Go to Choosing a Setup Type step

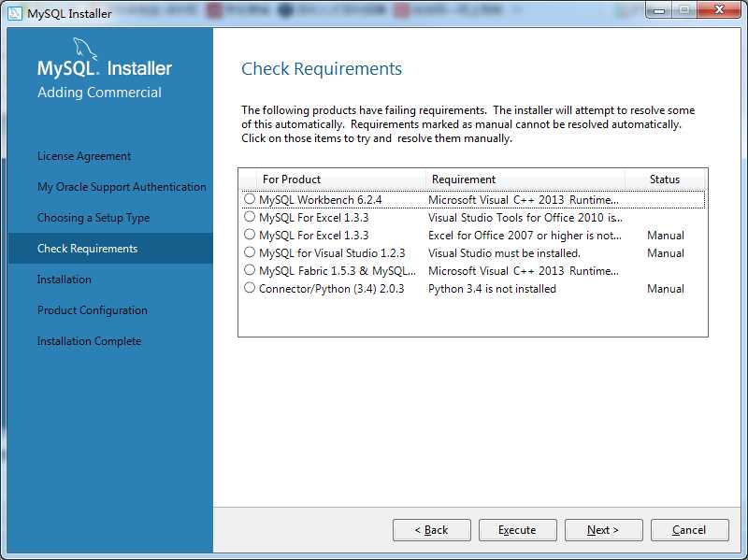93,218
